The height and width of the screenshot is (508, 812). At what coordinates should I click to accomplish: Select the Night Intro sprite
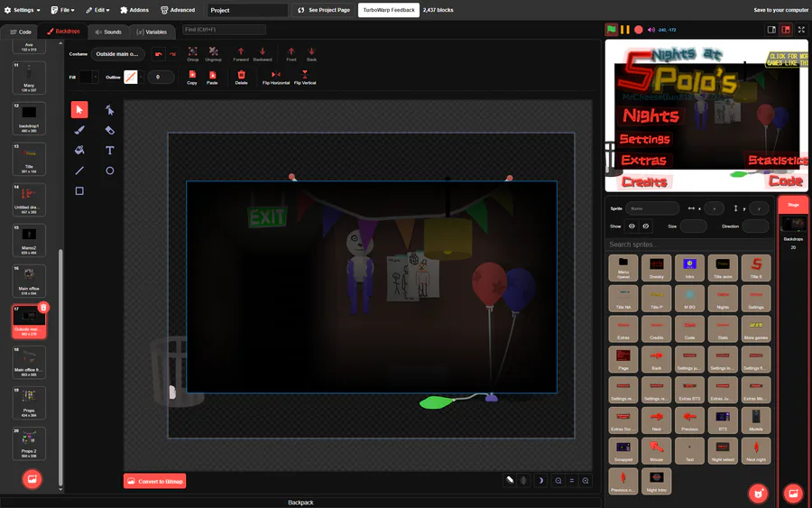(656, 481)
